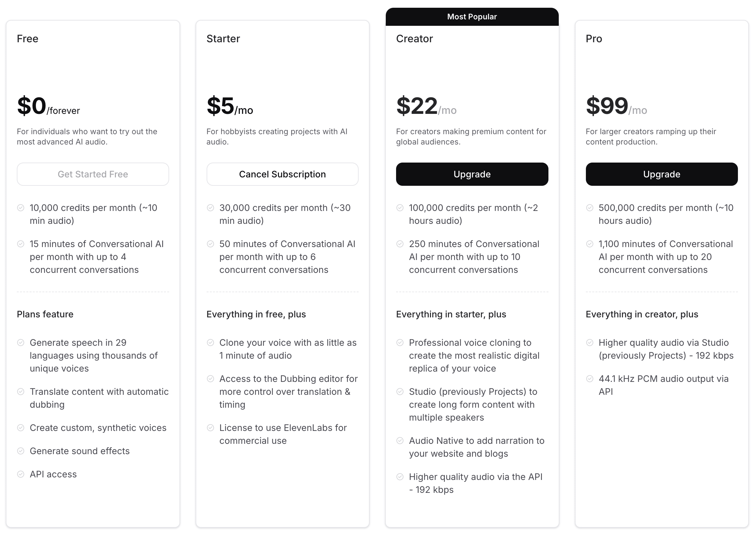
Task: Click the $99/mo Pro price
Action: pos(616,106)
